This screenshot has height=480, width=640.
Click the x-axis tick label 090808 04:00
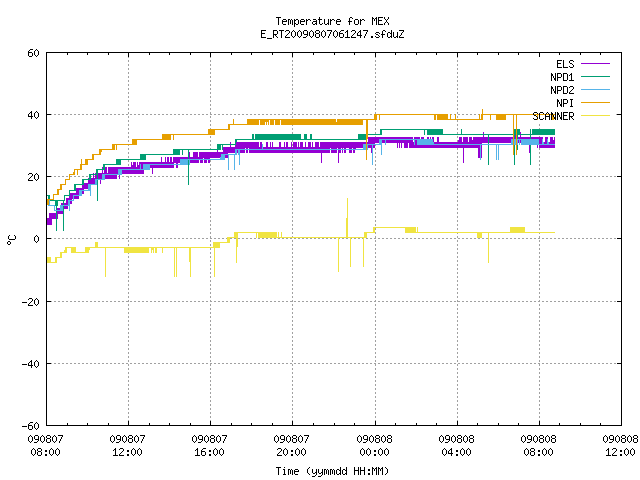click(x=456, y=446)
